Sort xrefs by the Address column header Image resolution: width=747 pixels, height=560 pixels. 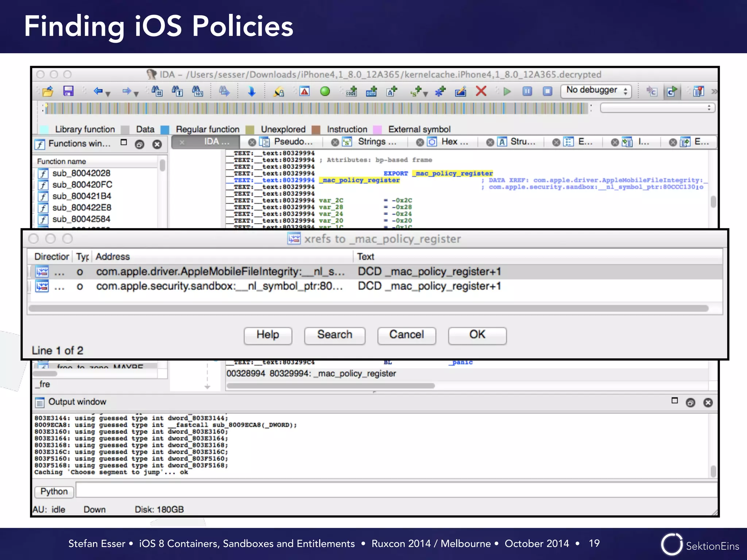222,257
